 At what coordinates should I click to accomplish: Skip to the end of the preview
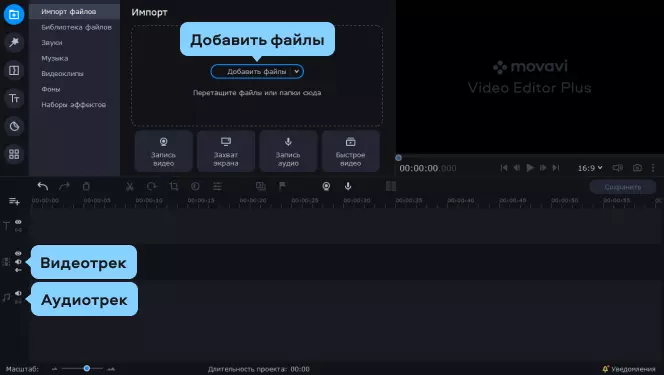[556, 168]
